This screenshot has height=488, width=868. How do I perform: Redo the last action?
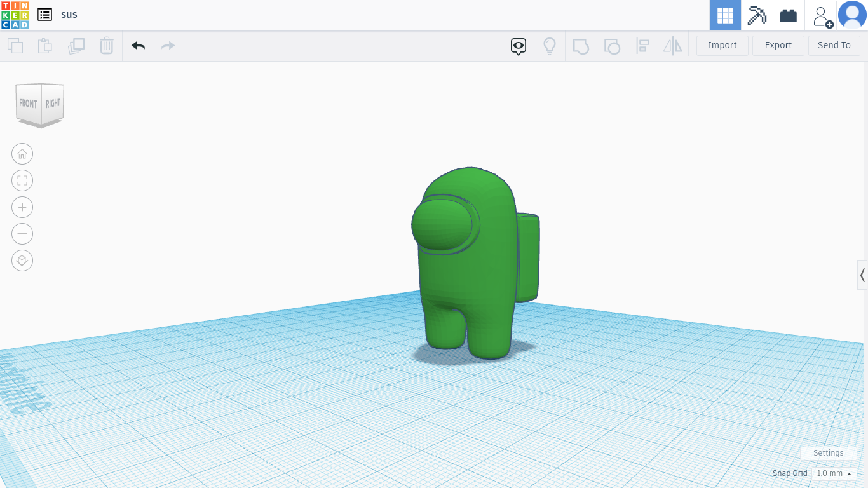click(168, 46)
